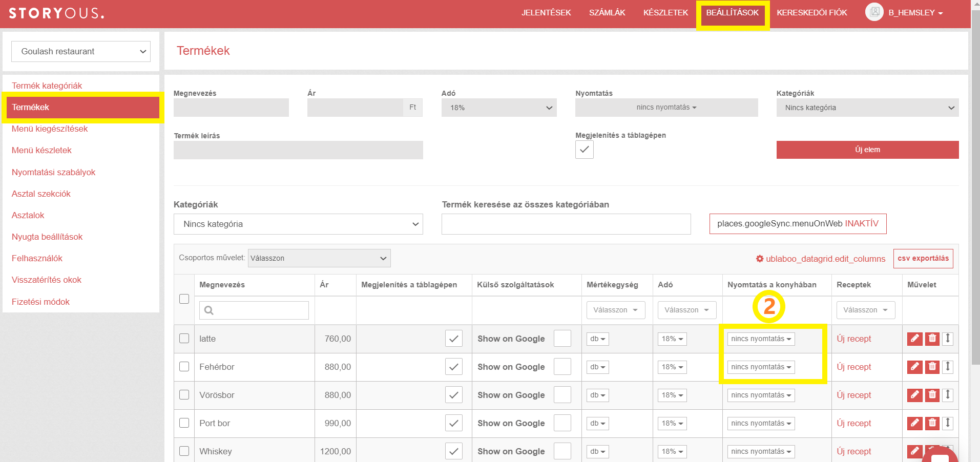
Task: Open the Adó 18% dropdown in form
Action: pyautogui.click(x=499, y=108)
